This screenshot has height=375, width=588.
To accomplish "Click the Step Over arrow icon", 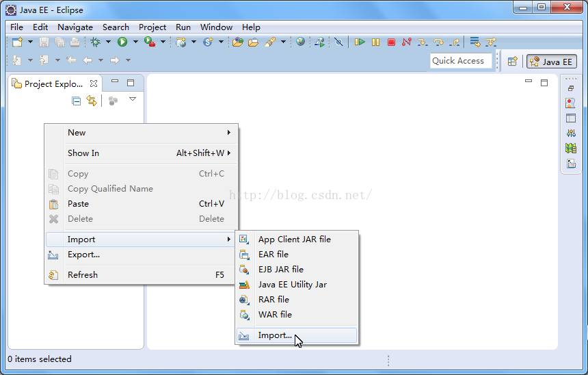I will coord(438,42).
